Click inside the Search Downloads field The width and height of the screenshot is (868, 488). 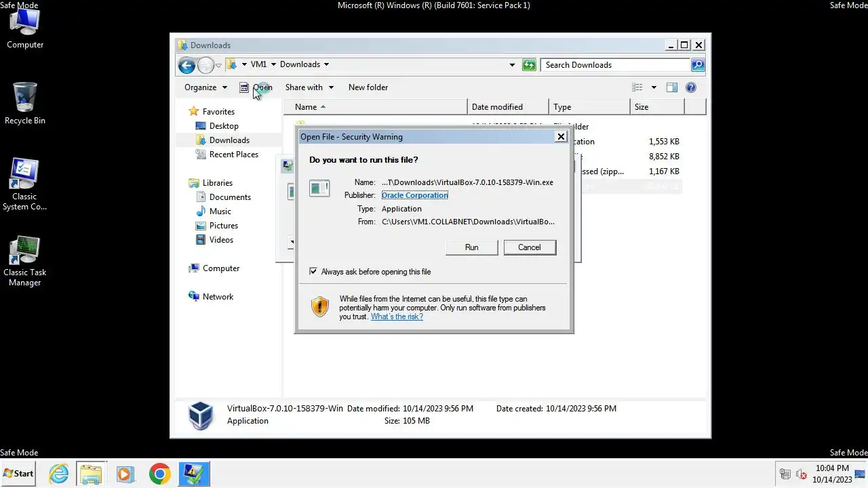[616, 65]
